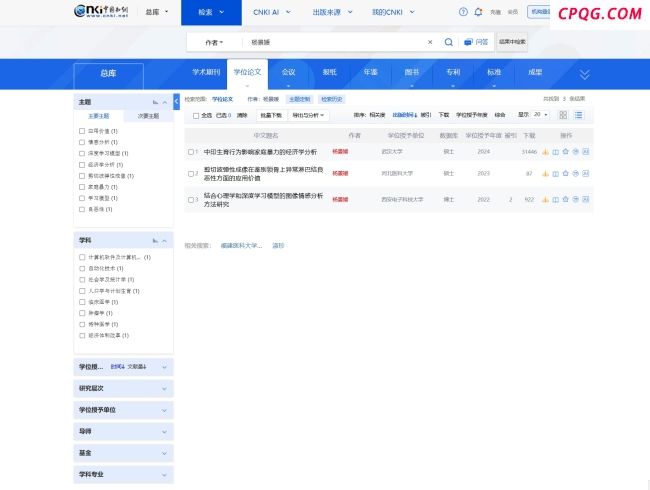Sort results by 下载
This screenshot has height=490, width=650.
pyautogui.click(x=444, y=115)
